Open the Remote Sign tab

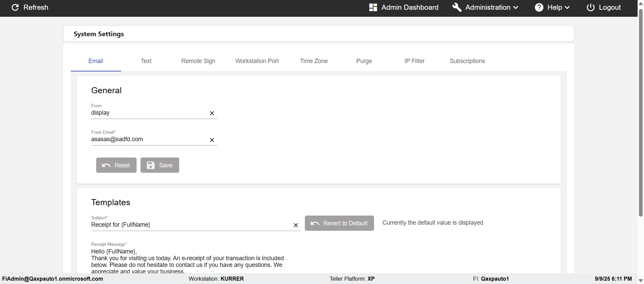pyautogui.click(x=198, y=61)
